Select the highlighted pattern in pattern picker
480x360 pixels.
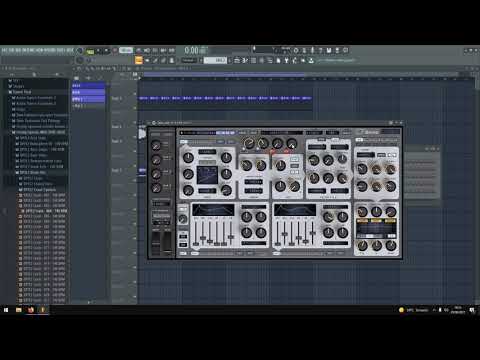[88, 99]
